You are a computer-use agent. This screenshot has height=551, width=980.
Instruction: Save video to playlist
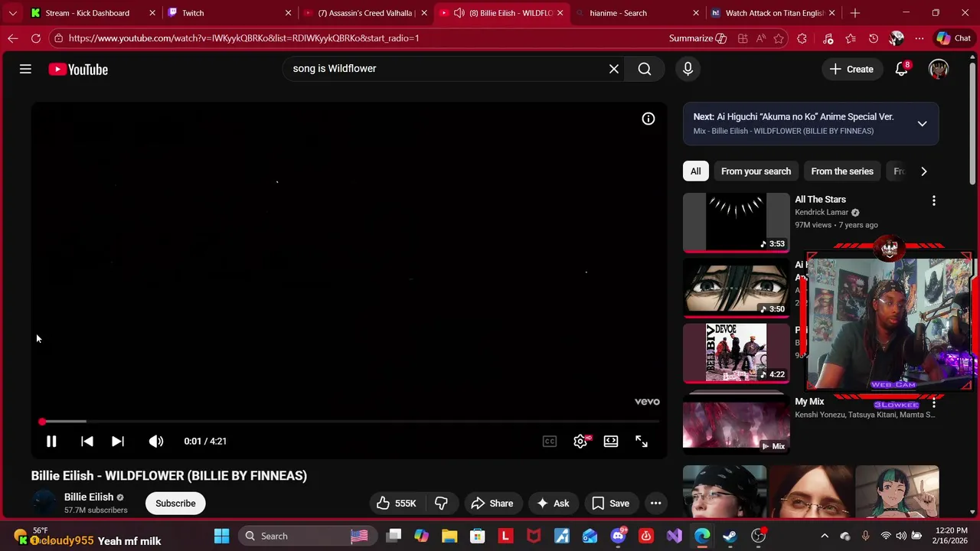610,504
